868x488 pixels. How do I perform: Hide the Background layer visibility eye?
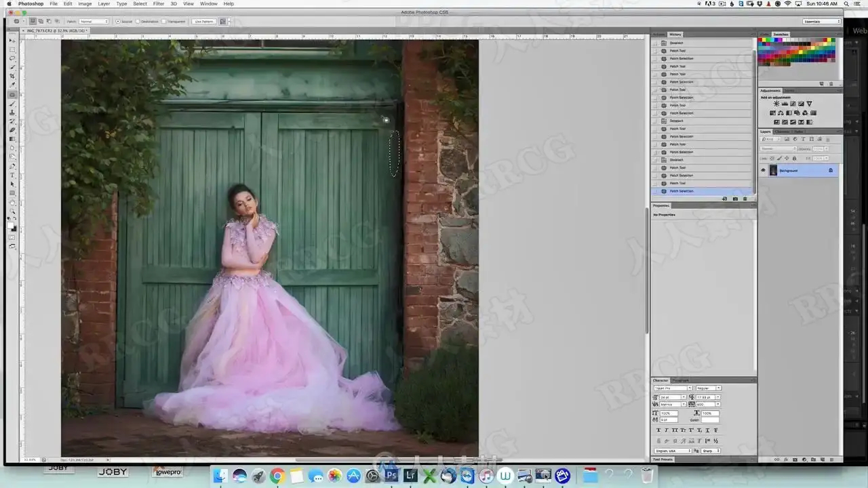tap(763, 170)
